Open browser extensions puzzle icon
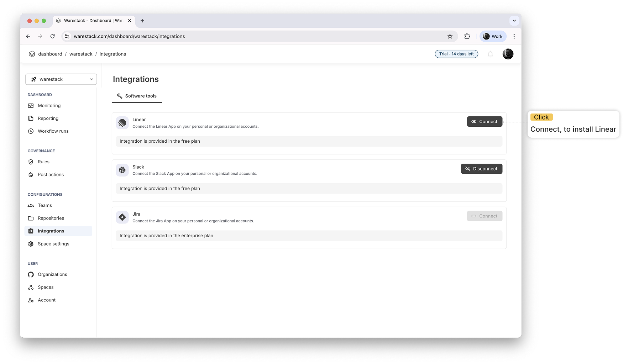The image size is (623, 364). [x=467, y=36]
